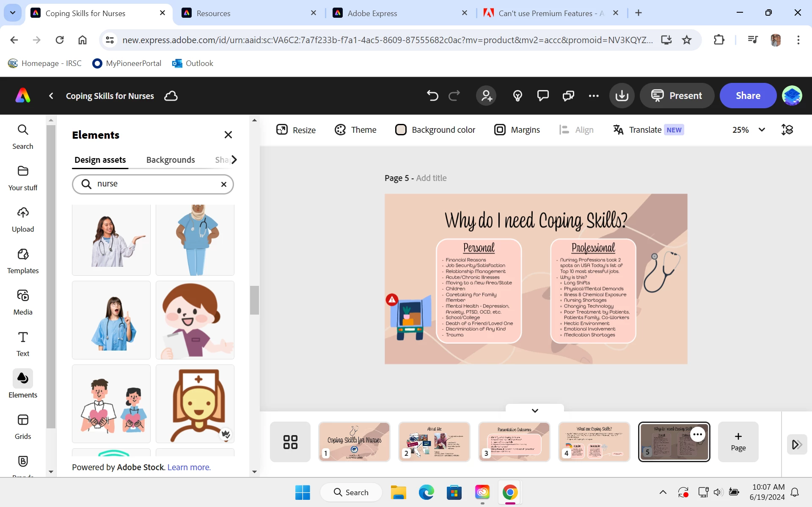
Task: Focus the Elements search field
Action: 153,184
